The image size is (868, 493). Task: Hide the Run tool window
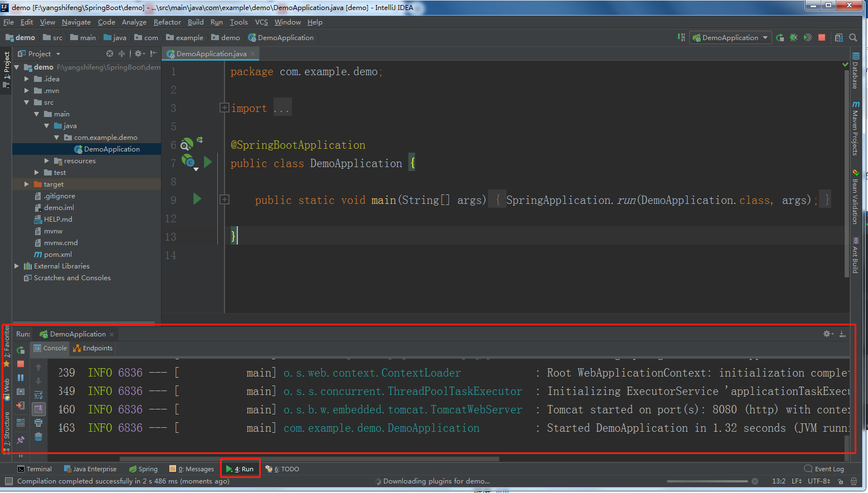point(842,334)
